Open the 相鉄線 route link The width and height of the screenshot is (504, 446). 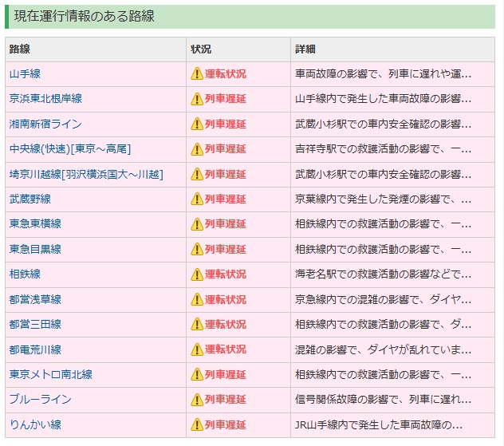[x=25, y=274]
